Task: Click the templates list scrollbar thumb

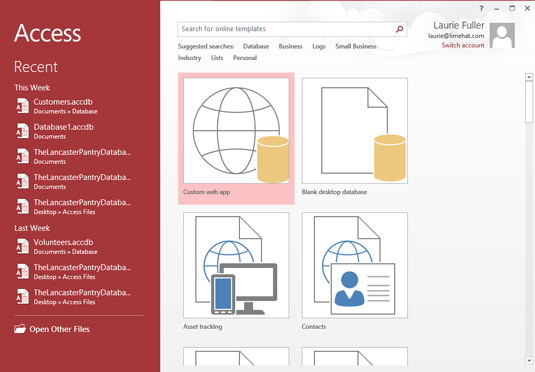Action: [x=529, y=102]
